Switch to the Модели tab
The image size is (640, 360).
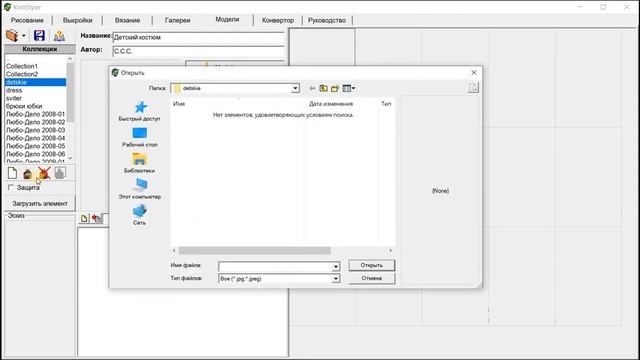pos(227,19)
